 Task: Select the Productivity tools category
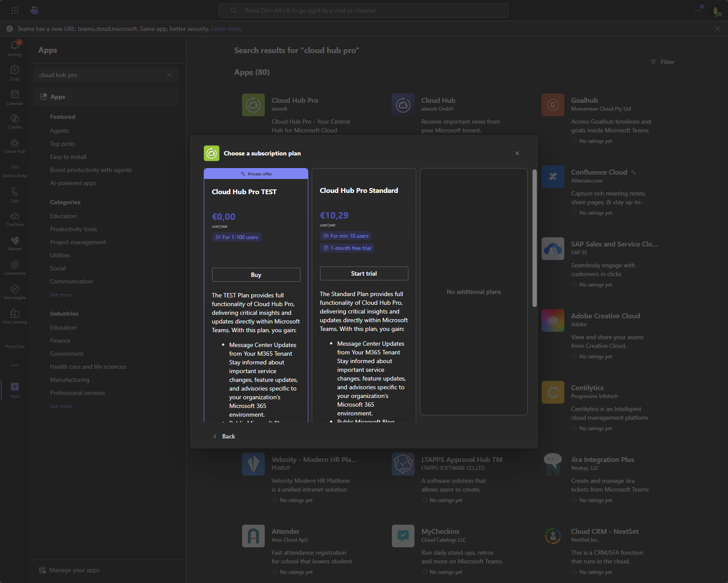(74, 229)
